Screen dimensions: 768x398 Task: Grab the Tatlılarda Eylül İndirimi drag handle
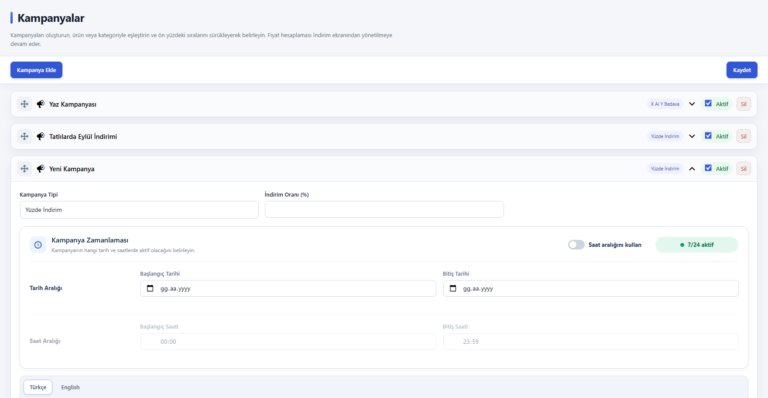coord(24,136)
